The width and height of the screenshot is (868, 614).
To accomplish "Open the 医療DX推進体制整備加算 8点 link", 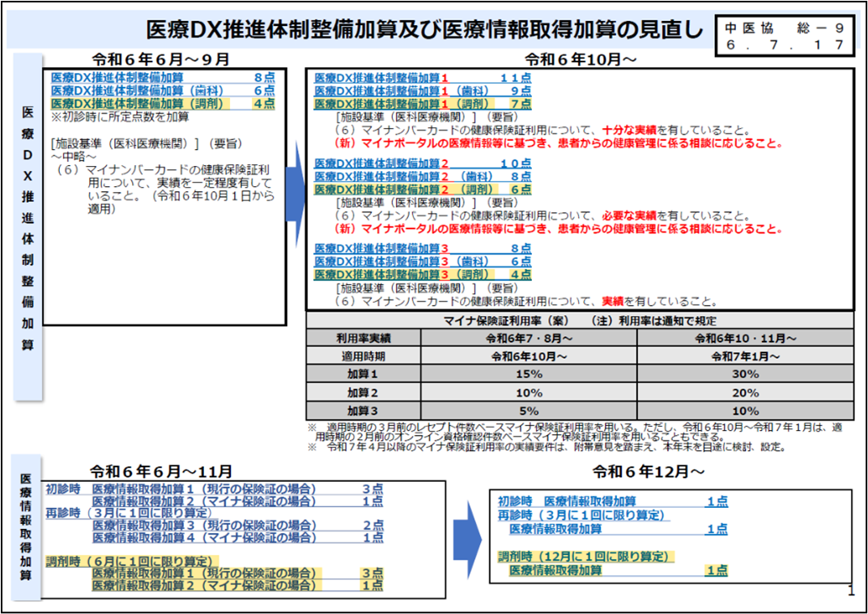I will pos(162,78).
